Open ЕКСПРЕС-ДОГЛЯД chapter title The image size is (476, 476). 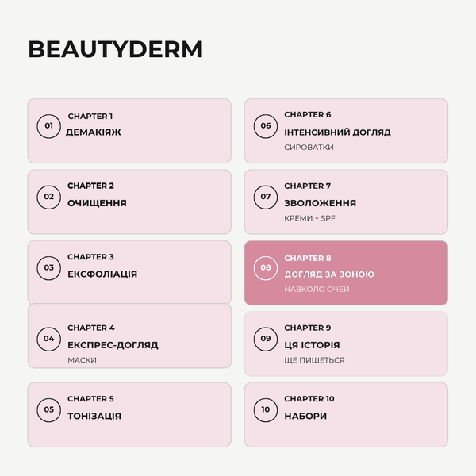pyautogui.click(x=113, y=345)
